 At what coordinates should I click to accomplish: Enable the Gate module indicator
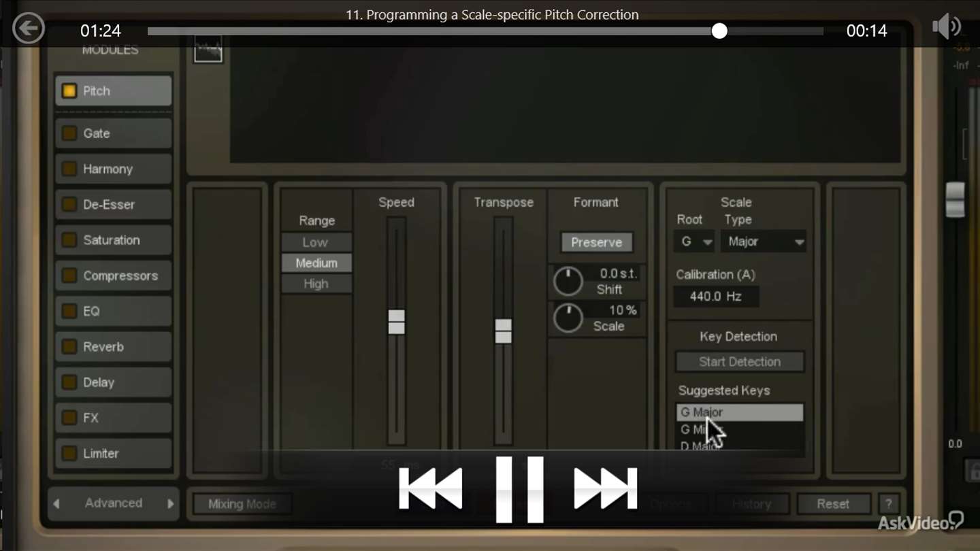[69, 133]
